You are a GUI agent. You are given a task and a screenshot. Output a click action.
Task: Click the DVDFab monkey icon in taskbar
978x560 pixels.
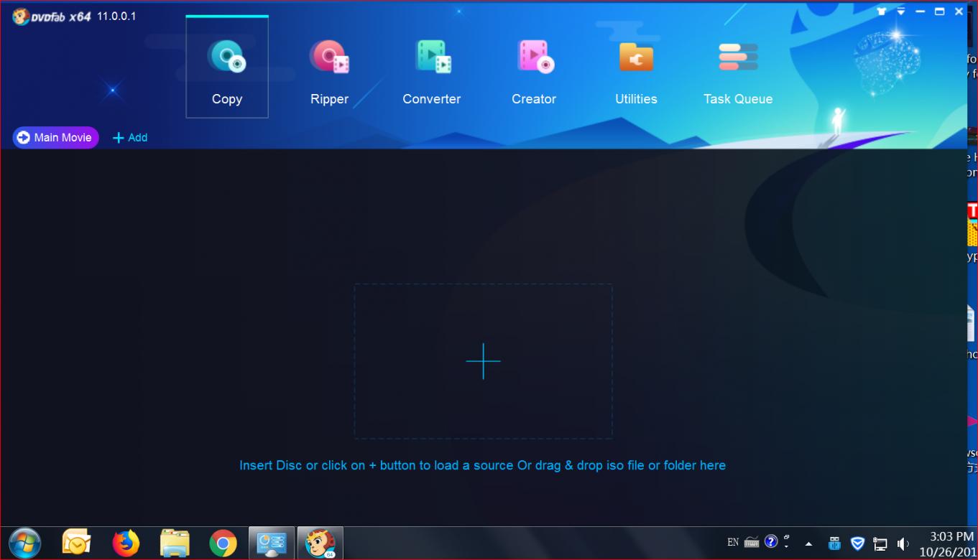[320, 543]
